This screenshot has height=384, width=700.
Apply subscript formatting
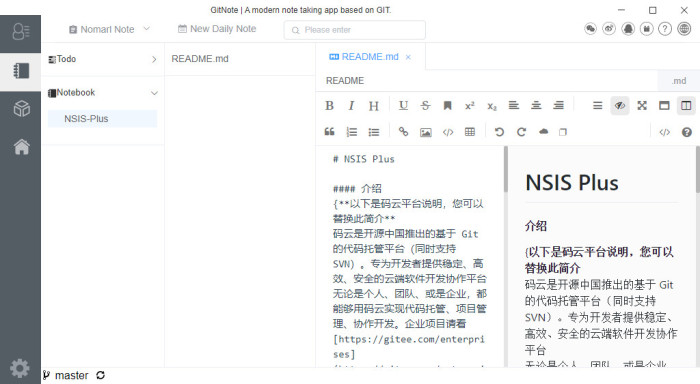pos(492,106)
